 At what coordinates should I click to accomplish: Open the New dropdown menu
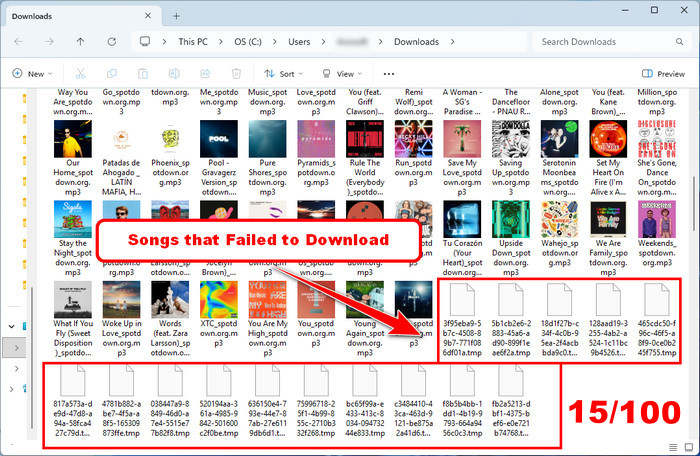tap(33, 74)
